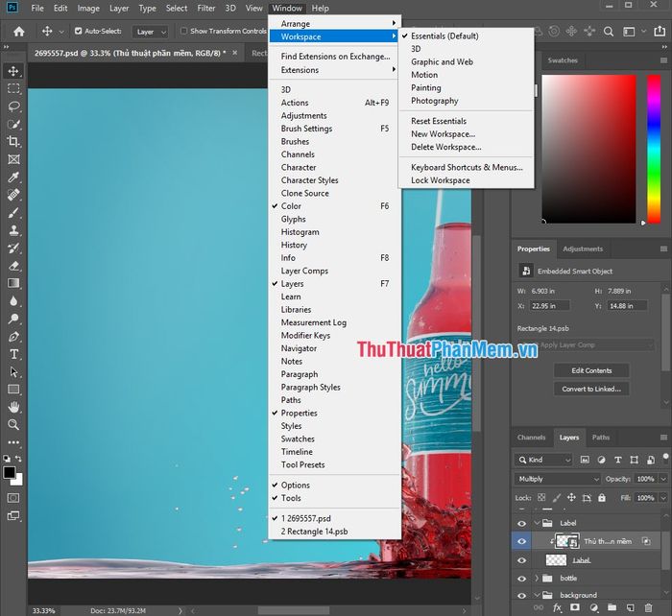672x616 pixels.
Task: Switch to the Channels tab
Action: coord(531,438)
